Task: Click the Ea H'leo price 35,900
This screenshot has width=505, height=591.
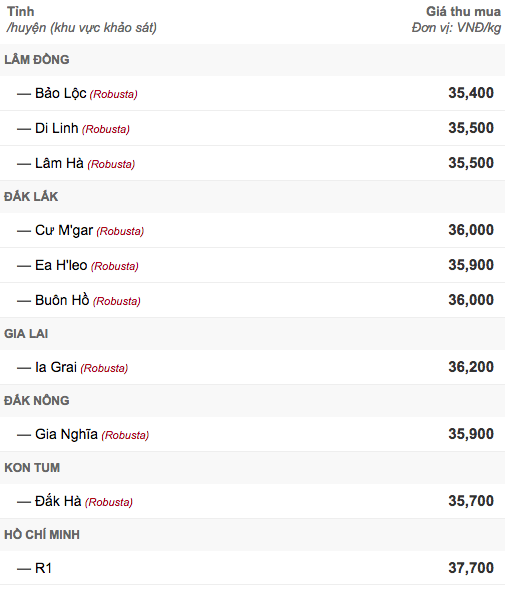Action: coord(471,265)
